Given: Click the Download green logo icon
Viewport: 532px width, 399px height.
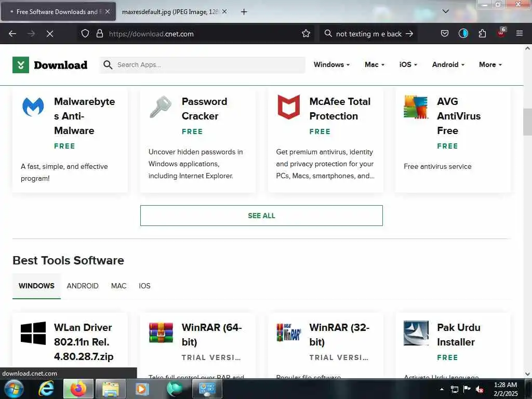Looking at the screenshot, I should [x=21, y=65].
